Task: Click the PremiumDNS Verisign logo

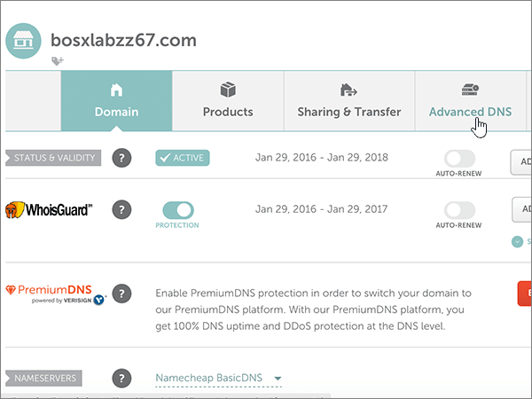Action: pos(55,294)
